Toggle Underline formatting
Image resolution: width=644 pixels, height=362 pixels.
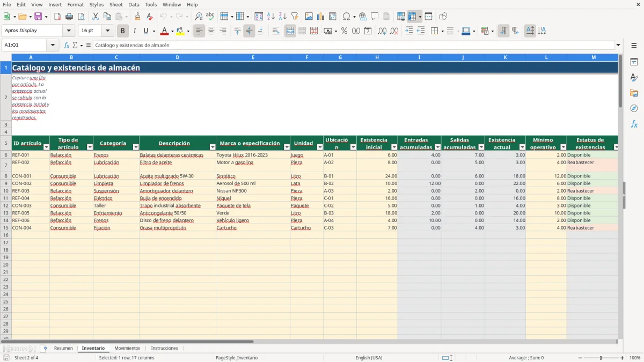tap(147, 31)
